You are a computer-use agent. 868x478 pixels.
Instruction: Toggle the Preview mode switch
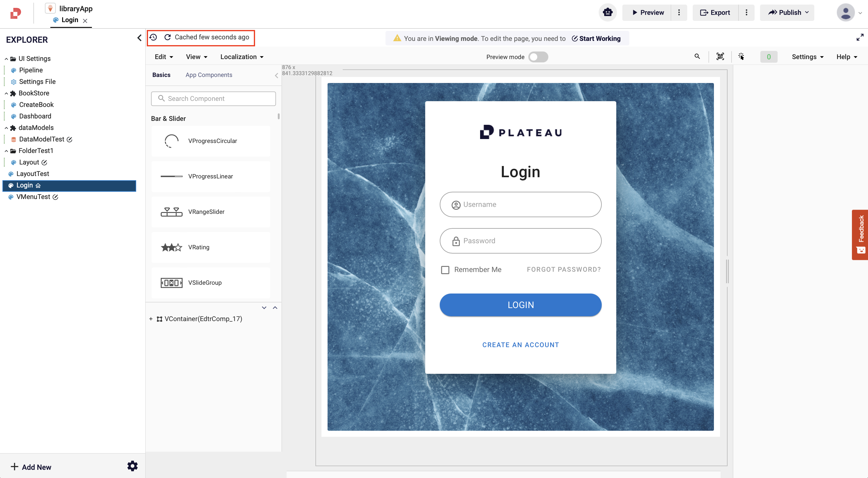click(x=538, y=57)
